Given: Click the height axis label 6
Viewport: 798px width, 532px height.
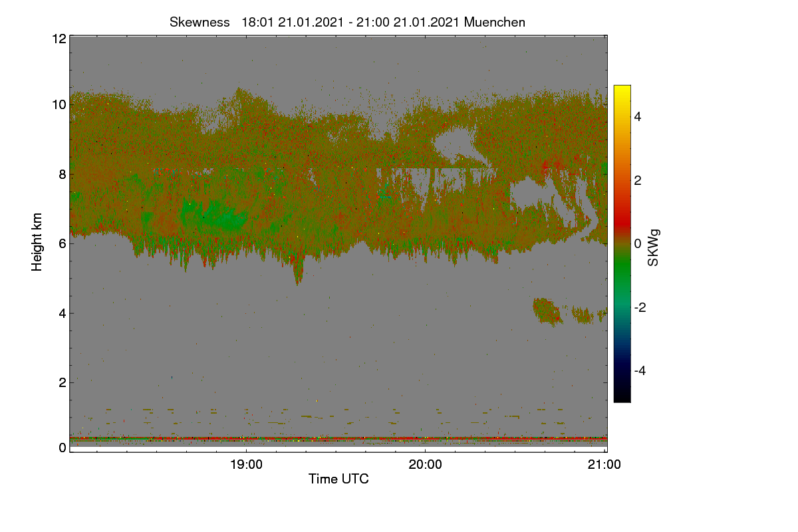Looking at the screenshot, I should coord(62,243).
